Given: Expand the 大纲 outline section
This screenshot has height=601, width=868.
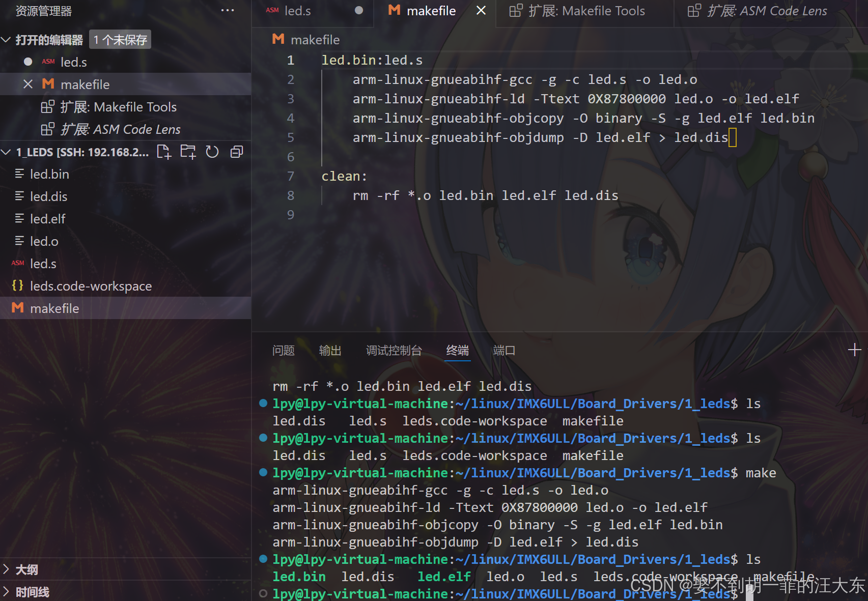Looking at the screenshot, I should pos(6,569).
